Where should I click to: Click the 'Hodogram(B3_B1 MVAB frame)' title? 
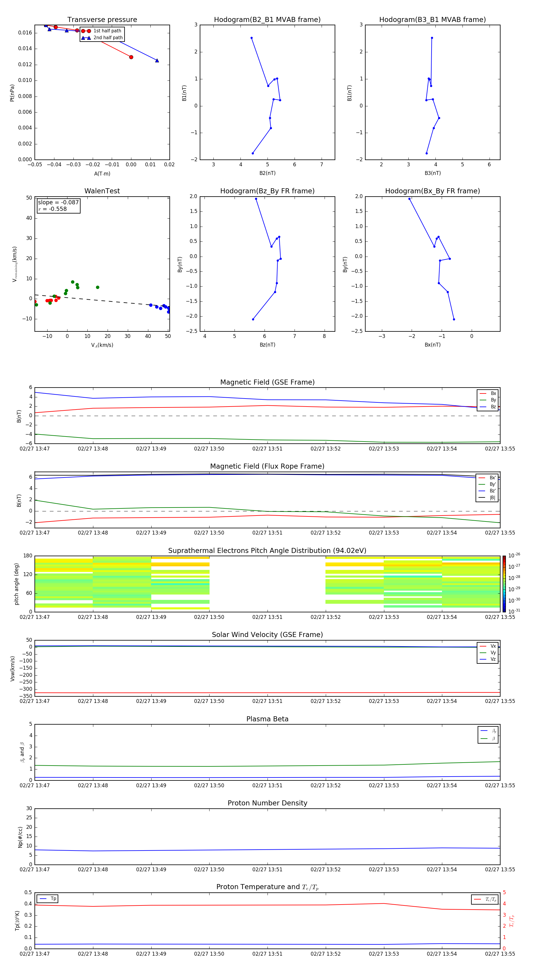pos(432,20)
